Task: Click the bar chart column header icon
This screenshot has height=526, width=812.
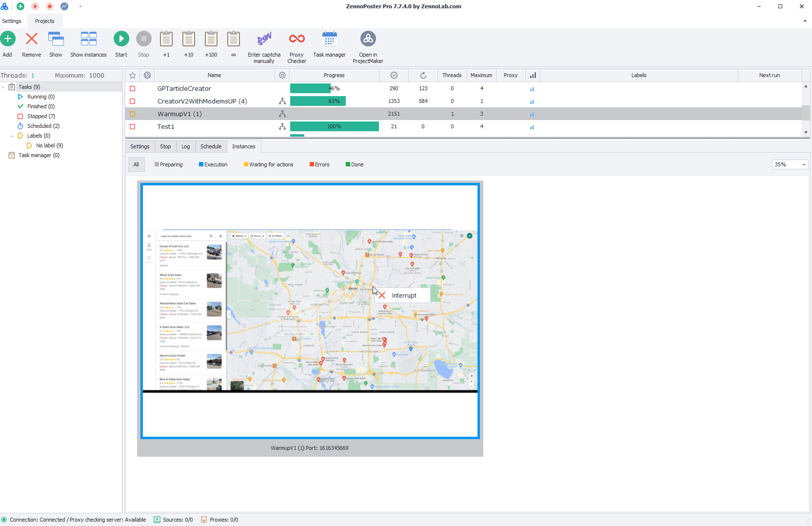Action: pyautogui.click(x=533, y=75)
